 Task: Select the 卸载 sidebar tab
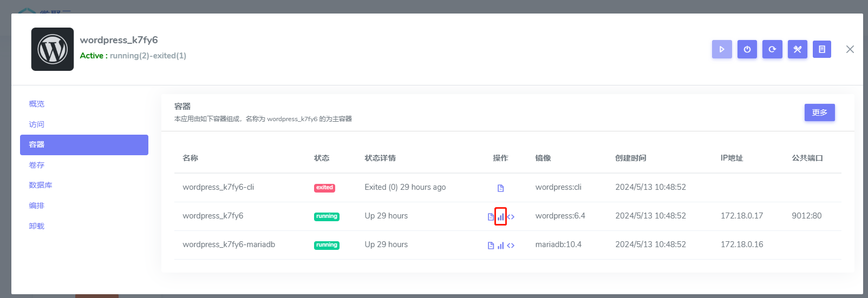(37, 226)
